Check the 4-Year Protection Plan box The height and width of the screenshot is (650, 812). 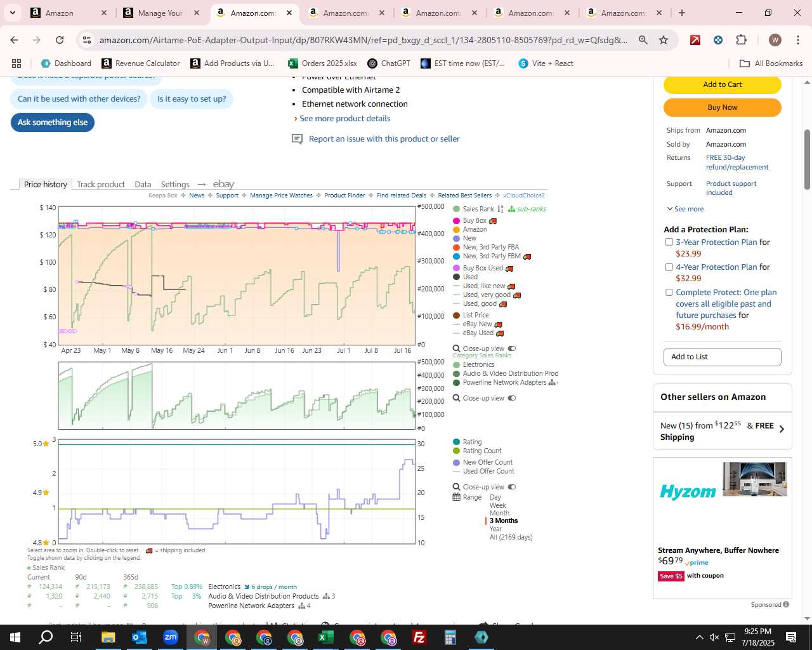(669, 267)
